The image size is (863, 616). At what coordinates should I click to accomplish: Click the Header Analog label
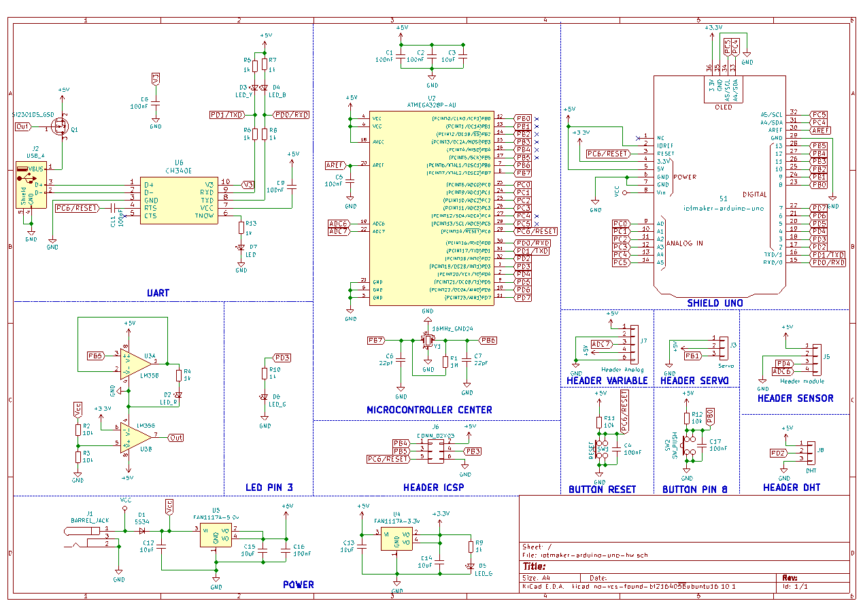[624, 370]
